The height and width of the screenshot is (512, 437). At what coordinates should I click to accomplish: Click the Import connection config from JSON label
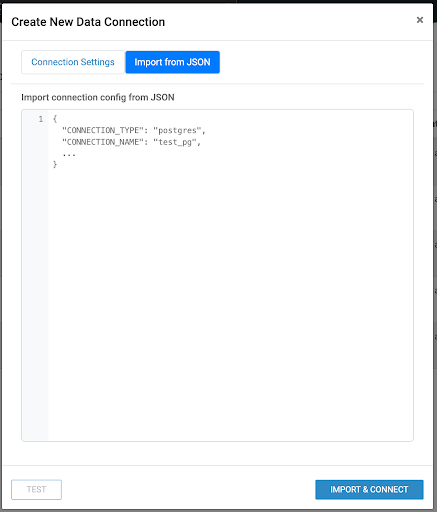tap(98, 97)
